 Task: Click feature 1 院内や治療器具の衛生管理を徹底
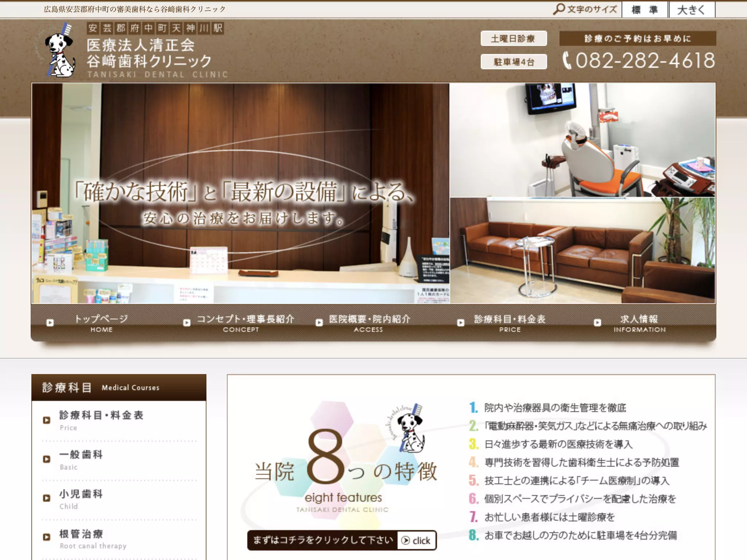coord(547,408)
